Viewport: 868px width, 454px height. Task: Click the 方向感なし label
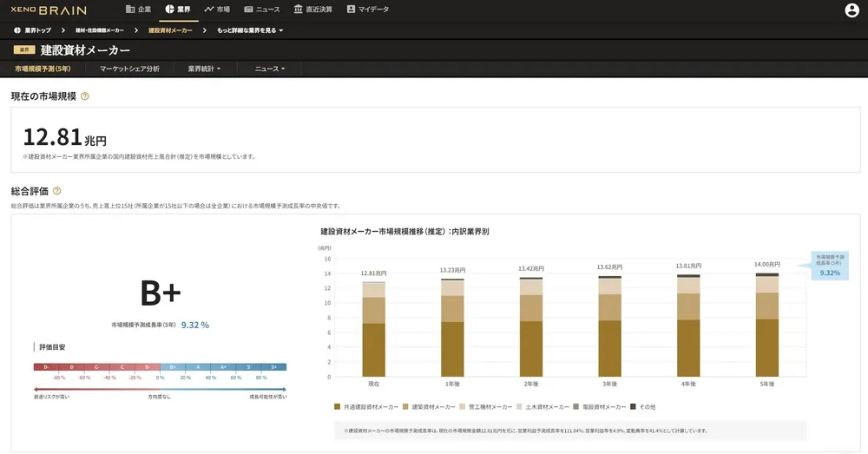coord(160,397)
